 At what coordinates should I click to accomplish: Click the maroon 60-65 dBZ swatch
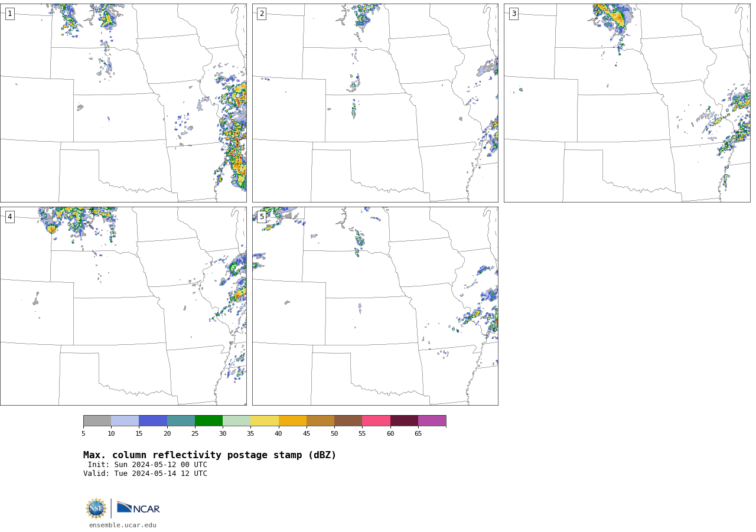coord(404,420)
